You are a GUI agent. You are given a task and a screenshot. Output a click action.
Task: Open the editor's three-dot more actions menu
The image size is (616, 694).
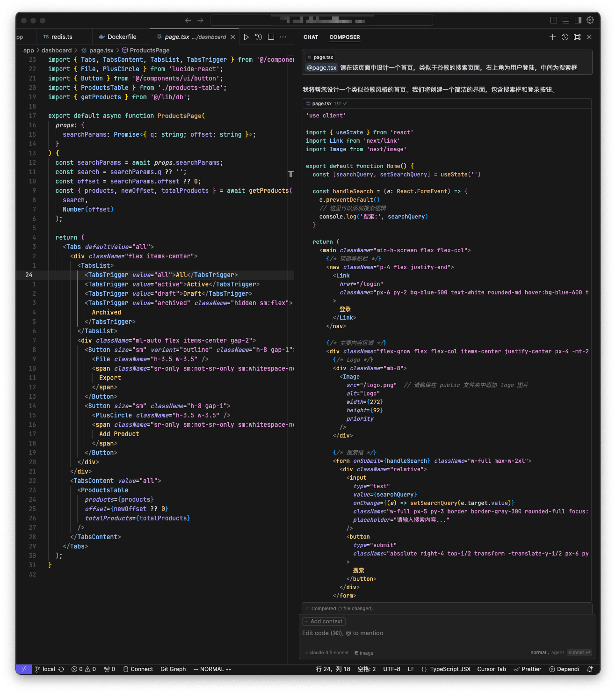[283, 37]
